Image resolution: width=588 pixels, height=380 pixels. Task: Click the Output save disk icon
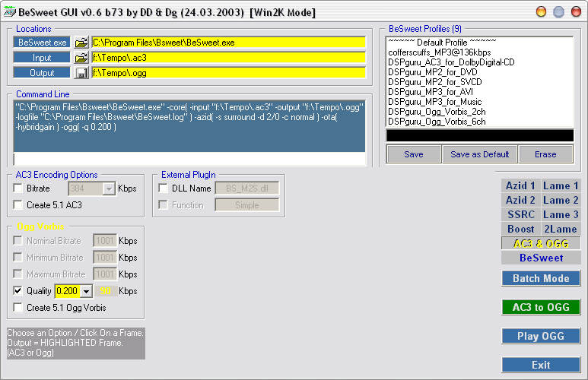coord(81,73)
